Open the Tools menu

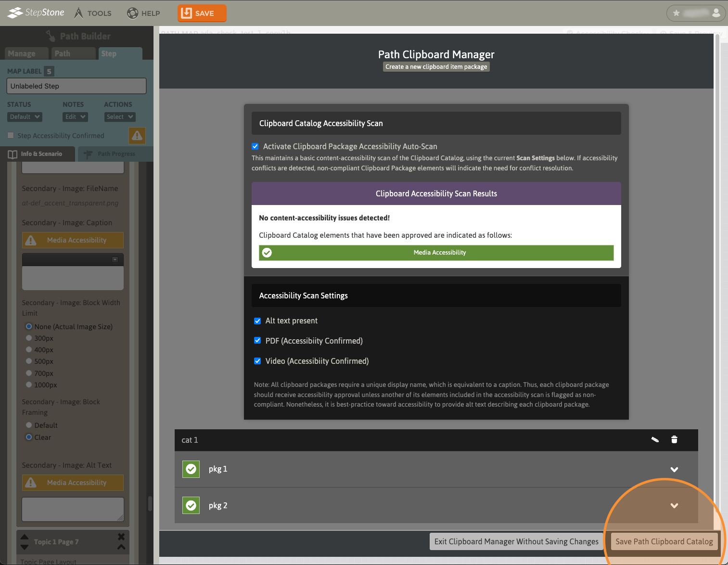(92, 13)
